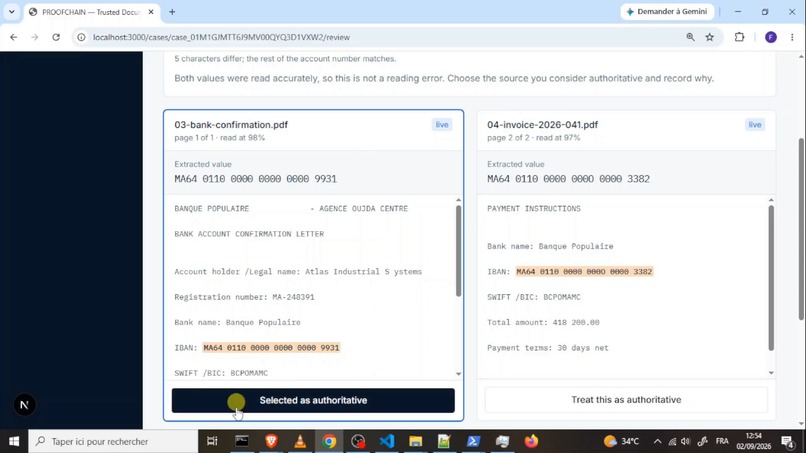Open a new browser tab
Viewport: 806px width, 453px height.
[172, 12]
